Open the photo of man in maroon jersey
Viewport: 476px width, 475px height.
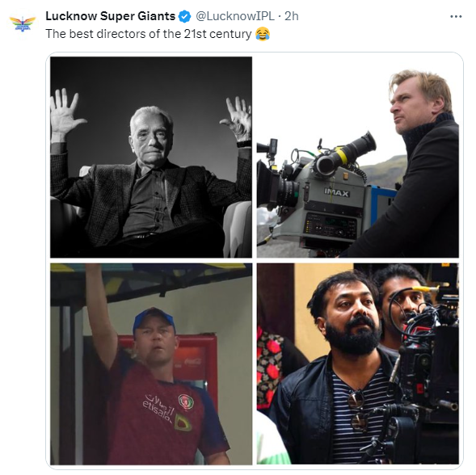[151, 364]
